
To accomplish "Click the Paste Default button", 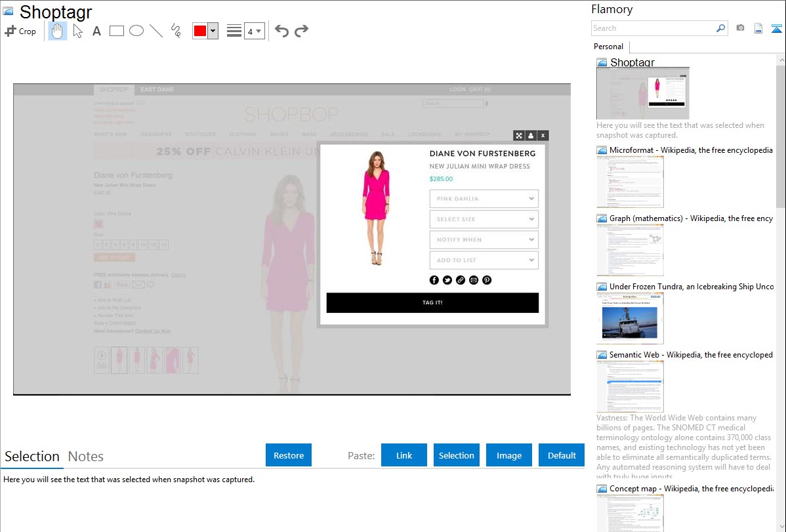I will [x=562, y=455].
